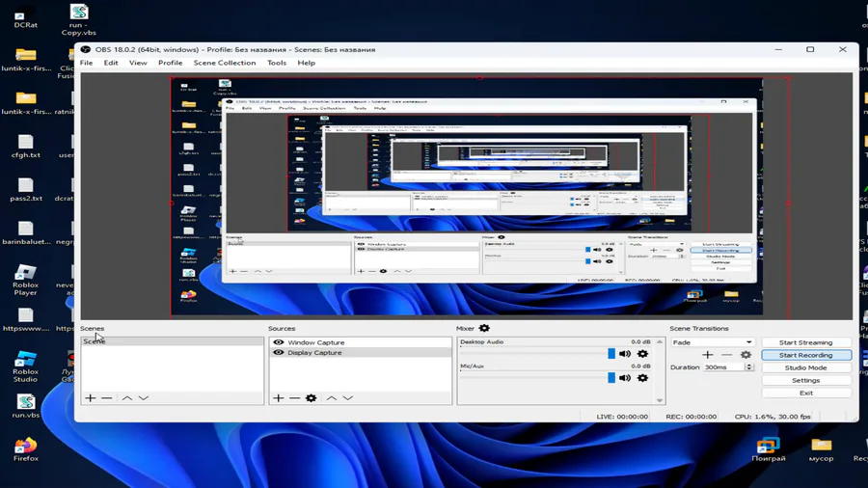Select the Scene item in Scenes list

click(173, 341)
